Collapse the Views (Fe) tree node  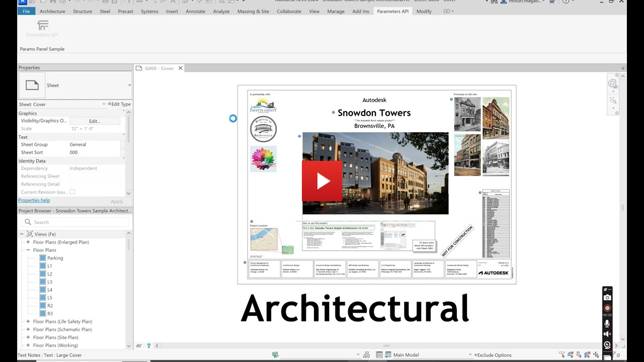[22, 234]
